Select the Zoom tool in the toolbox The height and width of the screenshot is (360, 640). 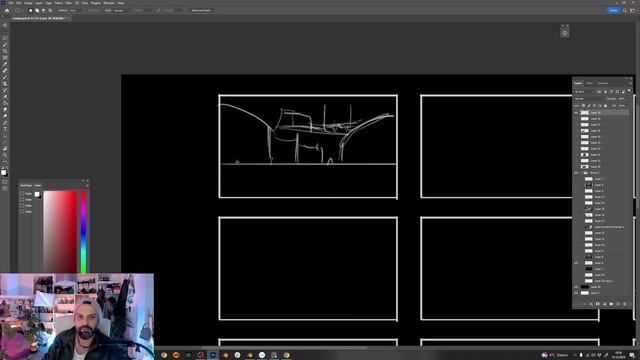point(5,156)
